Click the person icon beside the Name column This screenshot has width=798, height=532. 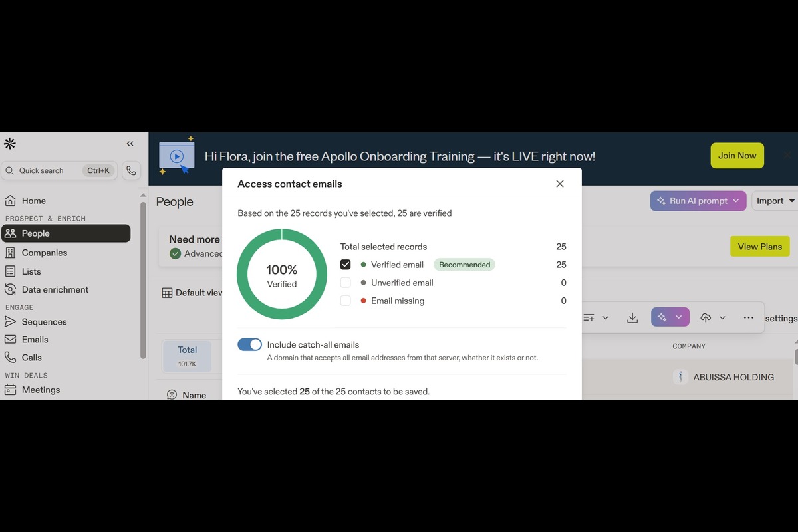click(x=172, y=395)
